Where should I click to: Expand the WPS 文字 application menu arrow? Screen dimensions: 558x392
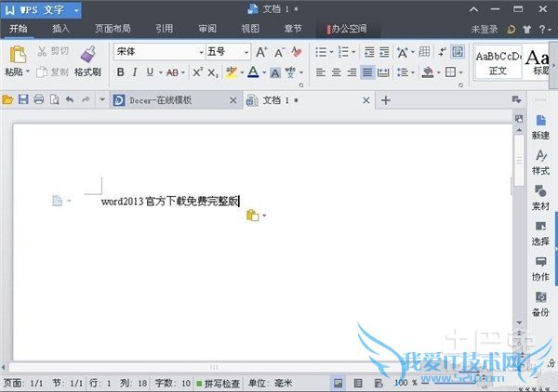76,10
